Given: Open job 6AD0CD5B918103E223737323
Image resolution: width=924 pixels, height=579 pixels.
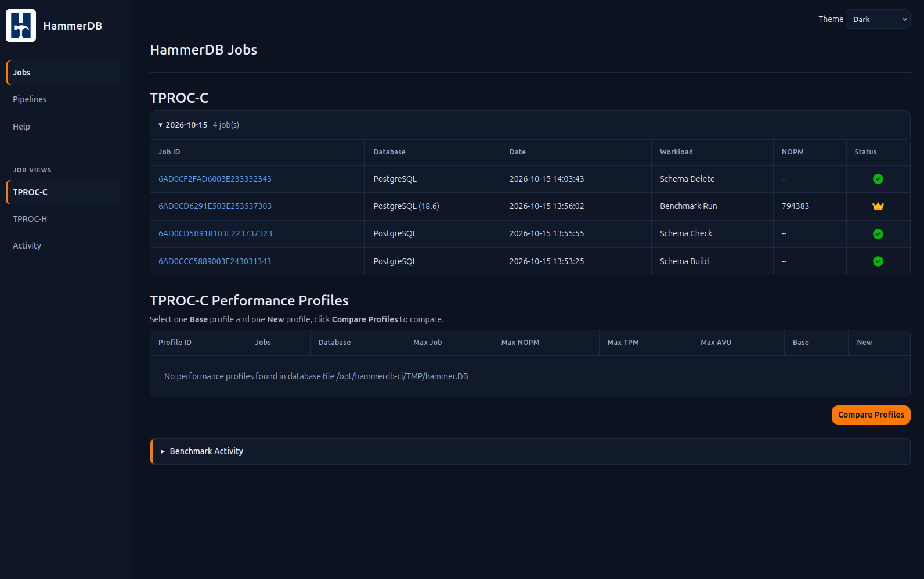Looking at the screenshot, I should coord(215,233).
